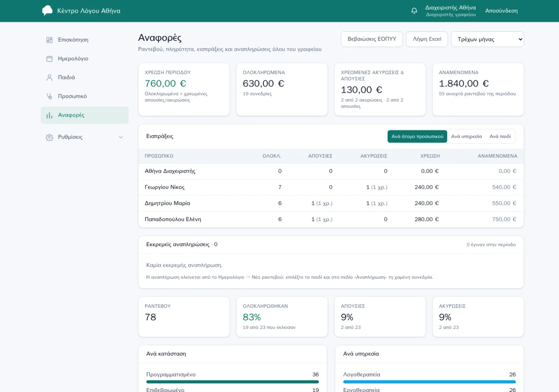Click the Αθήνα Διαχειριστής row name
559x392 pixels.
(170, 171)
